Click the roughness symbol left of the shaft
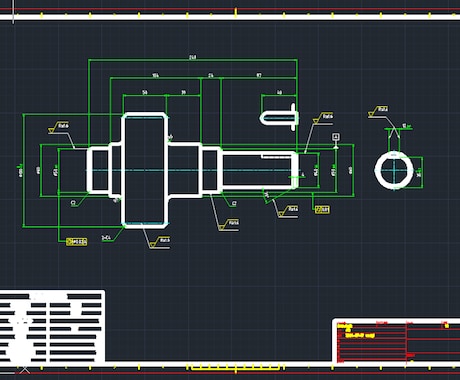460x380 pixels. (59, 128)
